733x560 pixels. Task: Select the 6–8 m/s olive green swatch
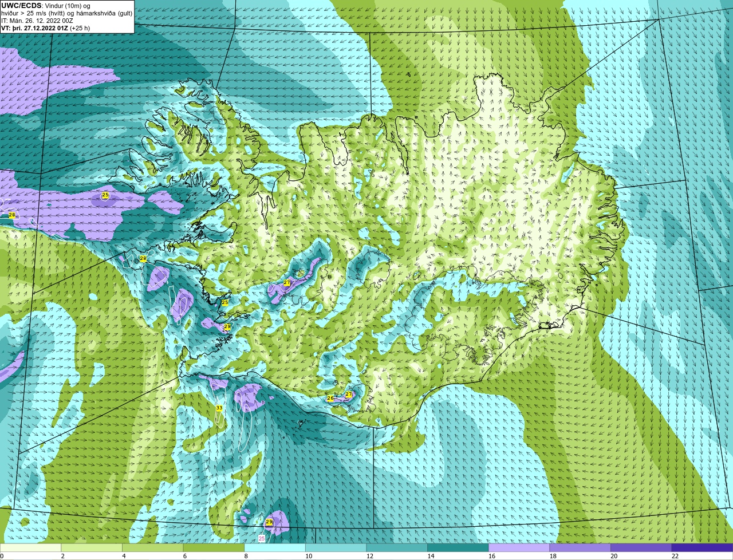click(x=214, y=547)
